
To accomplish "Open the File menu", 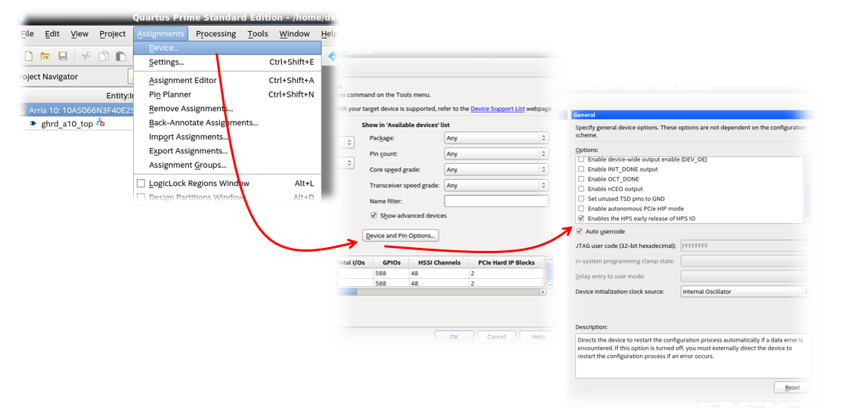I will (x=27, y=34).
